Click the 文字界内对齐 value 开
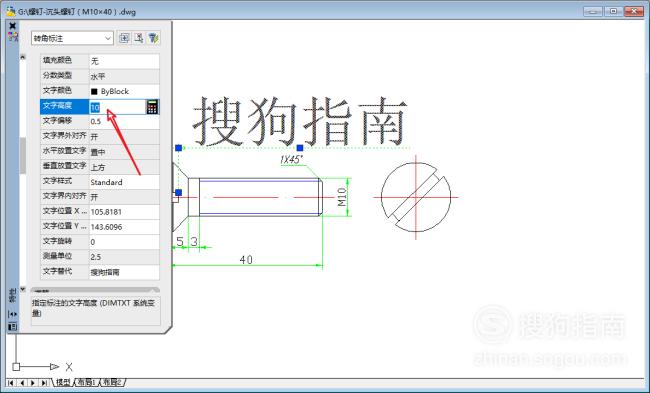 124,197
